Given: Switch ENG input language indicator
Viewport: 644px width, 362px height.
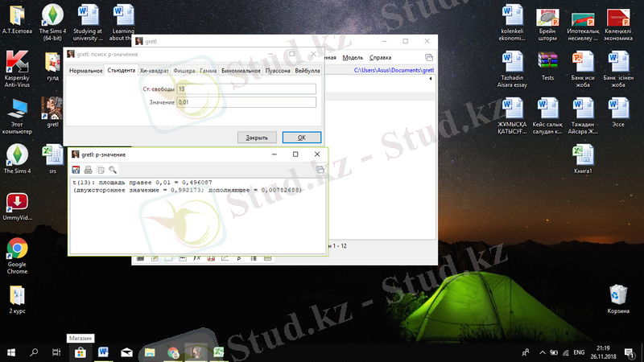Looking at the screenshot, I should 579,352.
